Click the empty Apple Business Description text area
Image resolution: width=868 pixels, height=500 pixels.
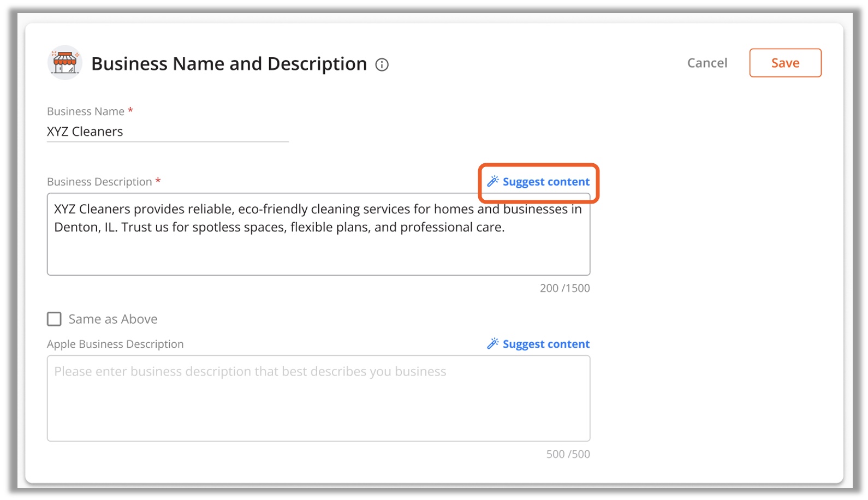pos(318,398)
